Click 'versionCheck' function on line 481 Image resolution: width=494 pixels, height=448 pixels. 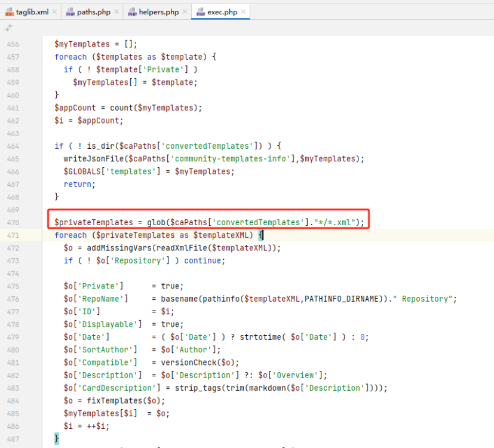tap(189, 363)
